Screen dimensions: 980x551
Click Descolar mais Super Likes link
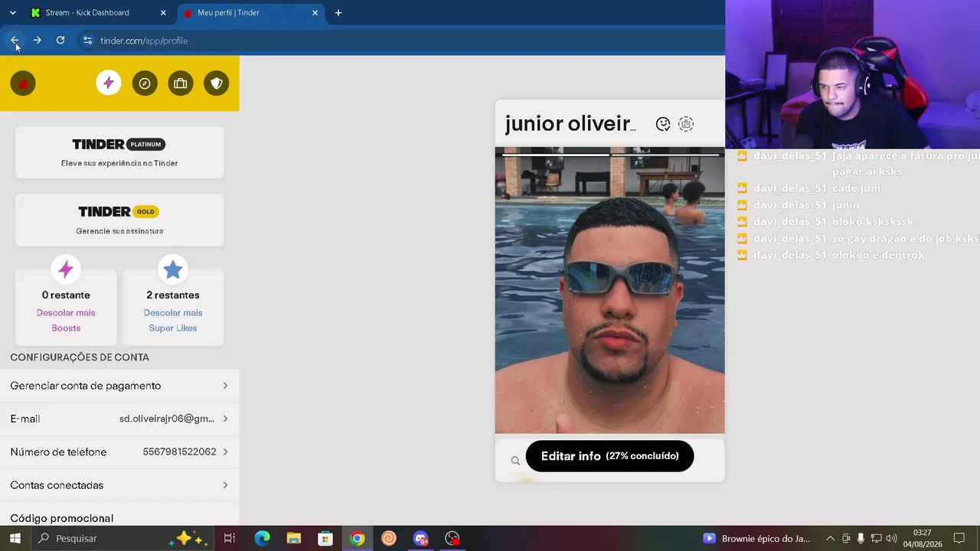(173, 321)
